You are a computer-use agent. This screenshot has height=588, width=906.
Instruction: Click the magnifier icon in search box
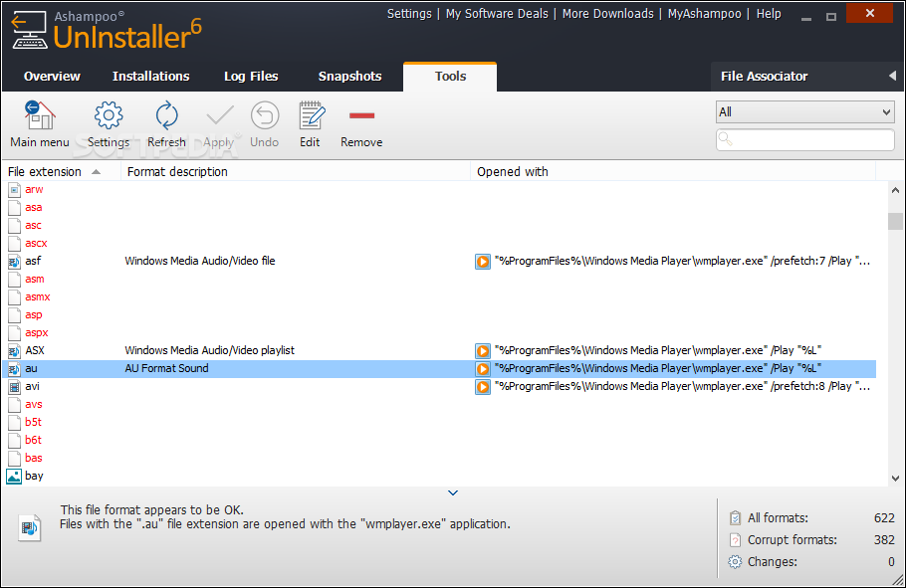click(x=725, y=139)
